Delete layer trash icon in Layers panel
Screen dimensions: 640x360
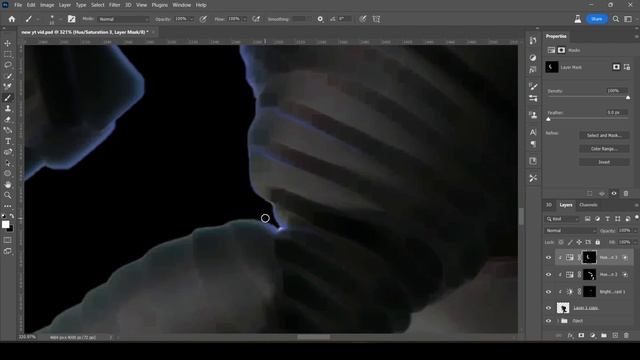coord(626,336)
